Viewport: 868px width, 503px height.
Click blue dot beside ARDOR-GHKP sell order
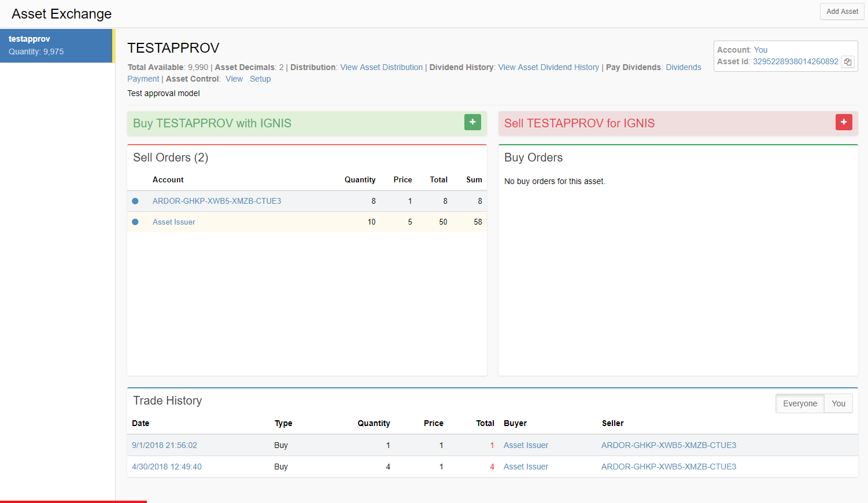[135, 201]
